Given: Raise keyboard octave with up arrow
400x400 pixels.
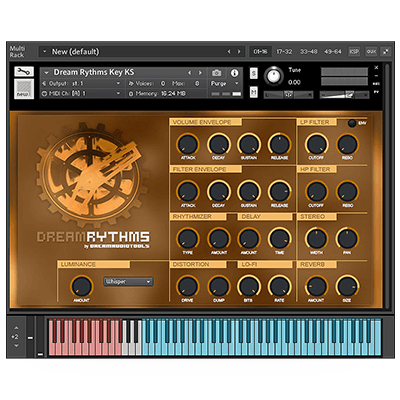Looking at the screenshot, I should click(x=16, y=328).
